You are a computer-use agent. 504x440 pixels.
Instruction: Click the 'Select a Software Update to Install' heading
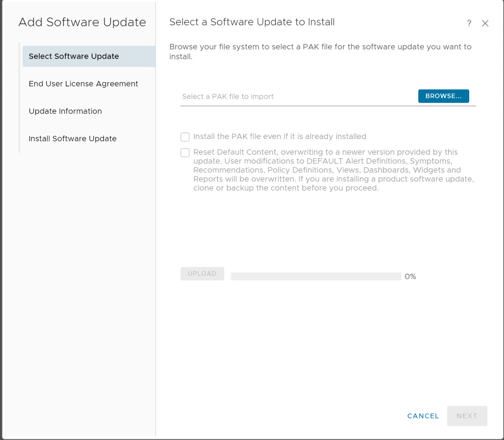(252, 22)
